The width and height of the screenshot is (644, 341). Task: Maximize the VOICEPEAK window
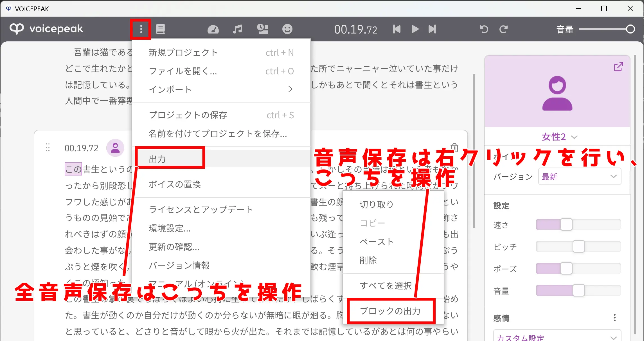tap(604, 8)
